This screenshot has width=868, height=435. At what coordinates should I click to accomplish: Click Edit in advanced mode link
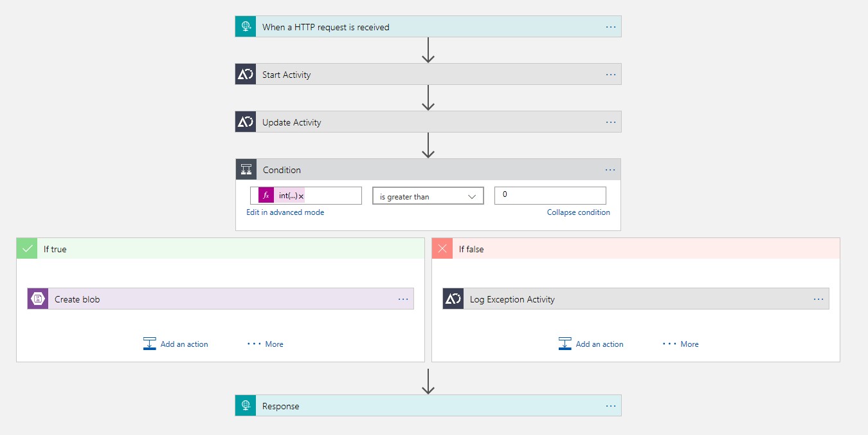[285, 212]
